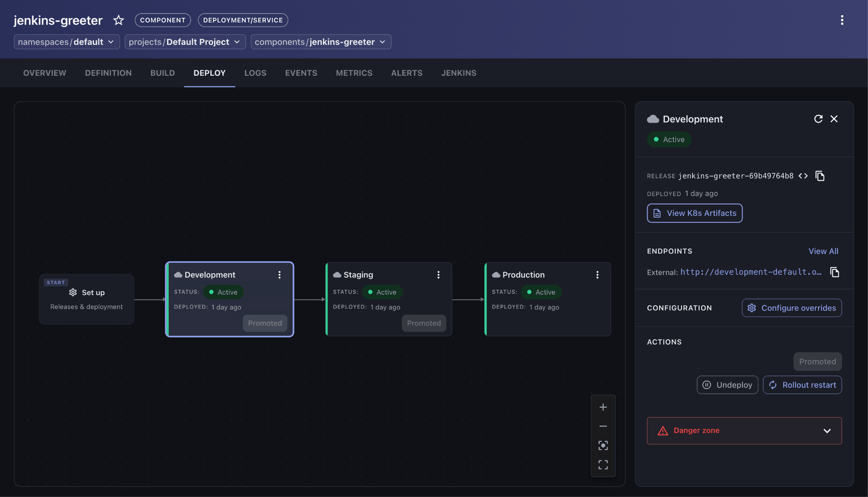Open the namespaces/default dropdown
This screenshot has width=868, height=497.
(67, 42)
